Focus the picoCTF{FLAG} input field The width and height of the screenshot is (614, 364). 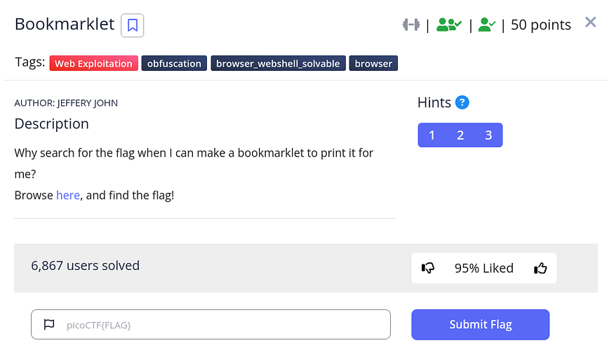(x=225, y=325)
